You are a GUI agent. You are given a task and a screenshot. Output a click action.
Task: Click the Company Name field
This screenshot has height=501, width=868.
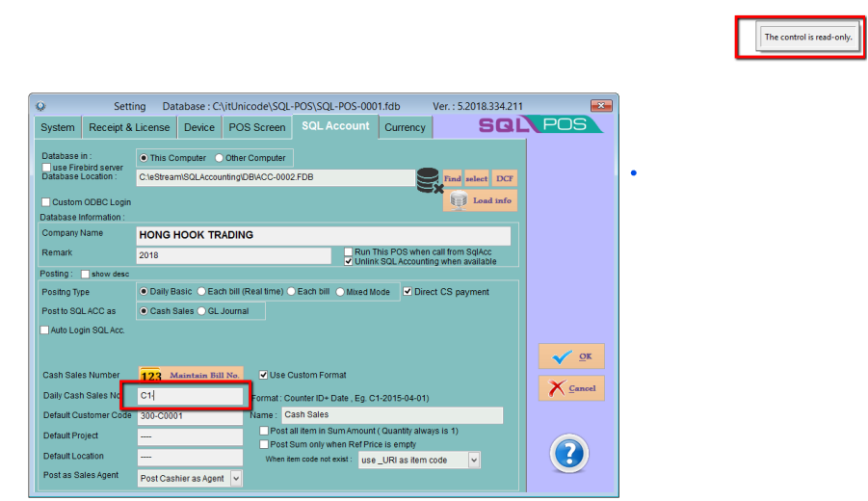pos(324,235)
